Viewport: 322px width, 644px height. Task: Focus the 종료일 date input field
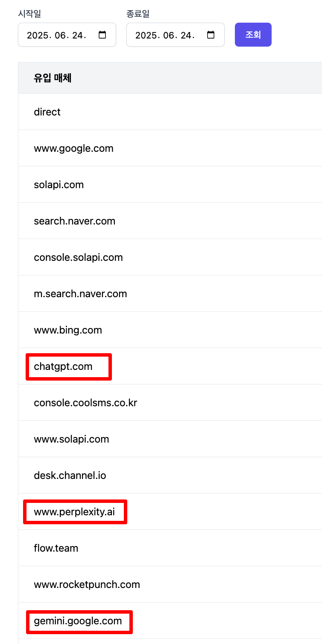click(176, 35)
